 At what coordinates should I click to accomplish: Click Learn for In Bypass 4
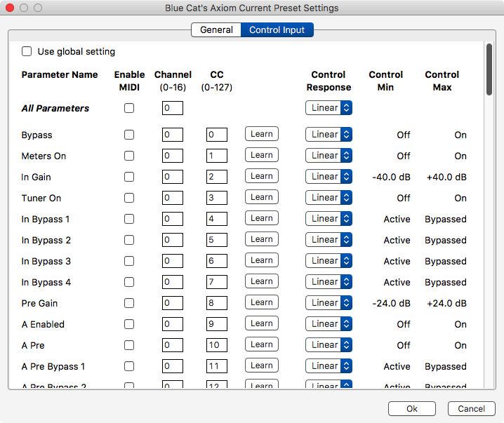[x=262, y=281]
